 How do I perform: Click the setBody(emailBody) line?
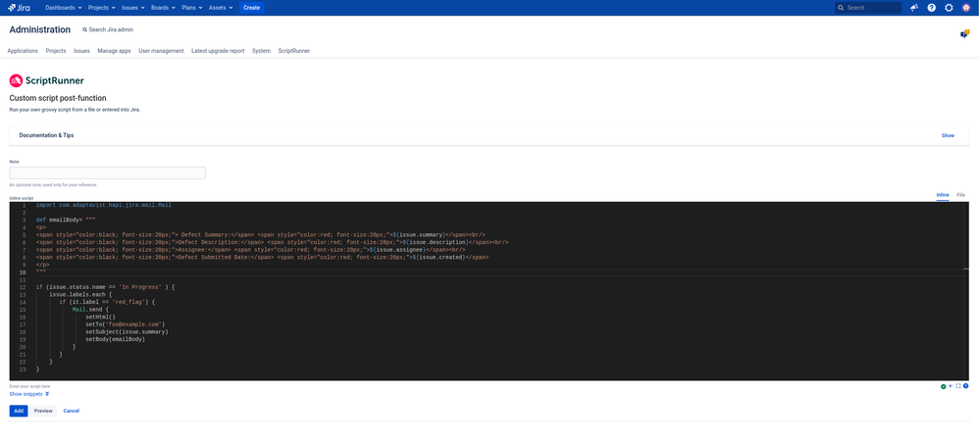pyautogui.click(x=115, y=340)
